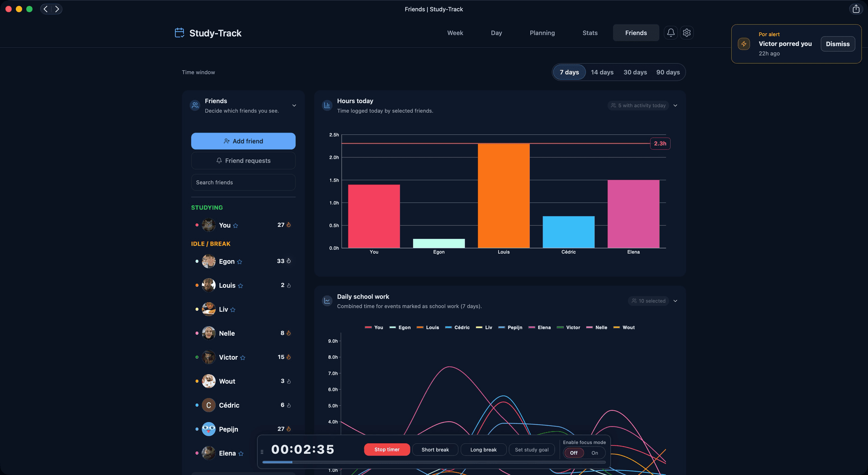Viewport: 868px width, 475px height.
Task: Click Pepijn's avatar in friends list
Action: pos(208,429)
